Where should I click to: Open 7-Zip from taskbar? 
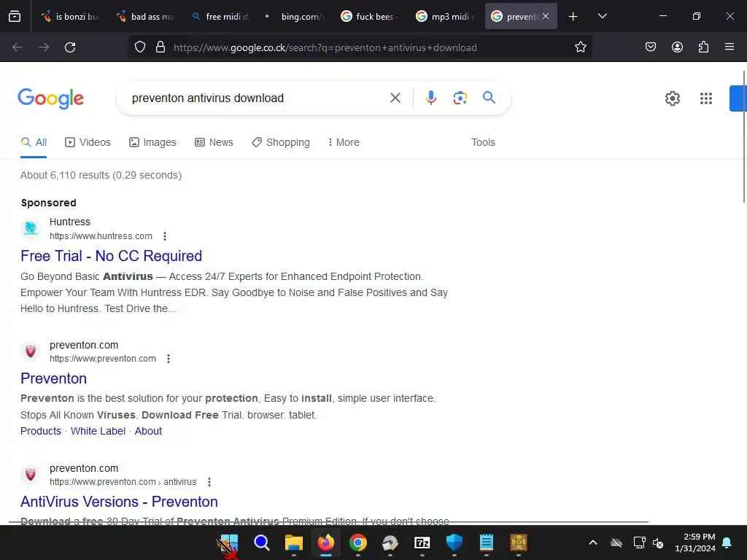[x=422, y=542]
